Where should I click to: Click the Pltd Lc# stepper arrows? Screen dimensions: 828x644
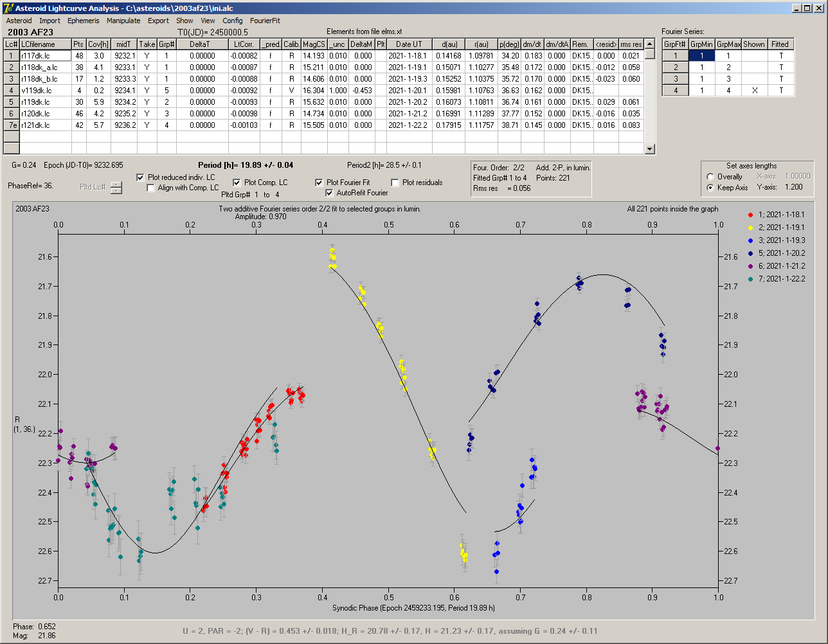(116, 188)
